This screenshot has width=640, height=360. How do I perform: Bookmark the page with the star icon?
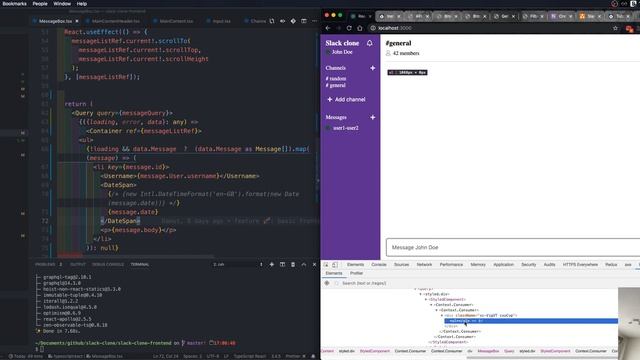(x=616, y=28)
